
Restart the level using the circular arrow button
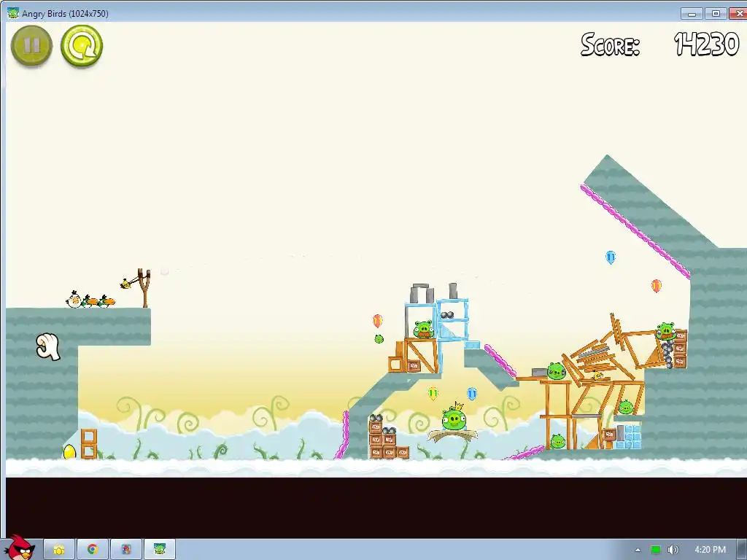click(82, 46)
